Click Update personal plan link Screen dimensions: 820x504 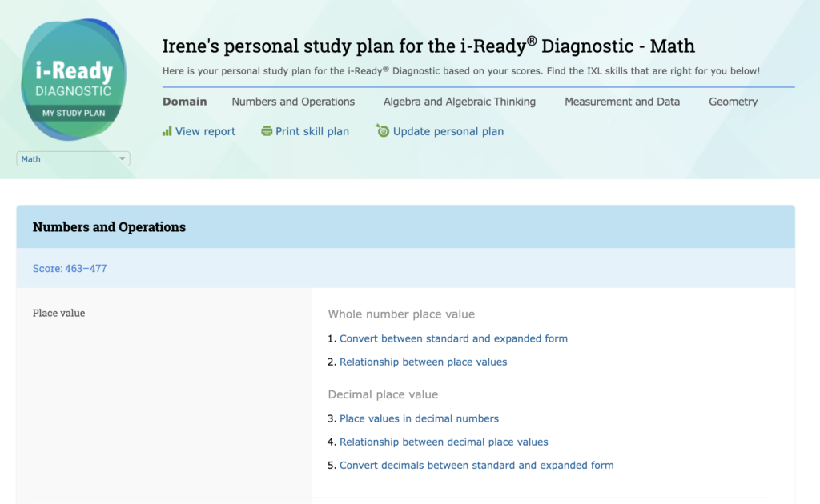point(448,131)
